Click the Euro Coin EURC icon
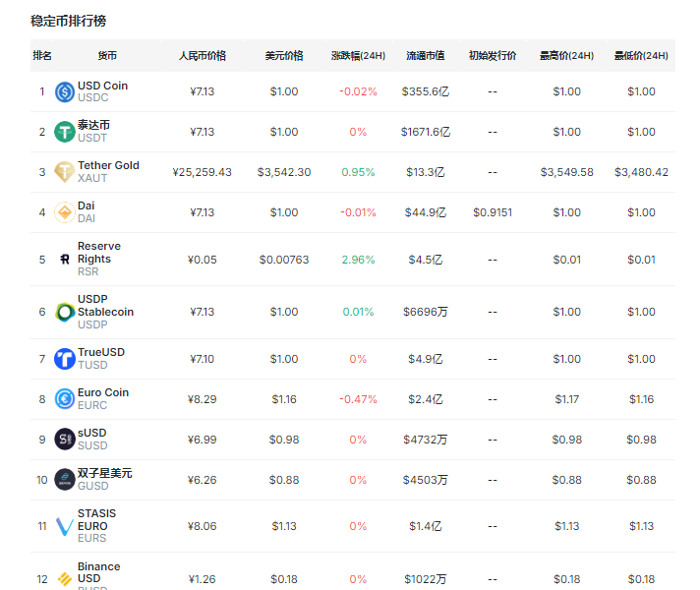The width and height of the screenshot is (700, 590). tap(65, 399)
